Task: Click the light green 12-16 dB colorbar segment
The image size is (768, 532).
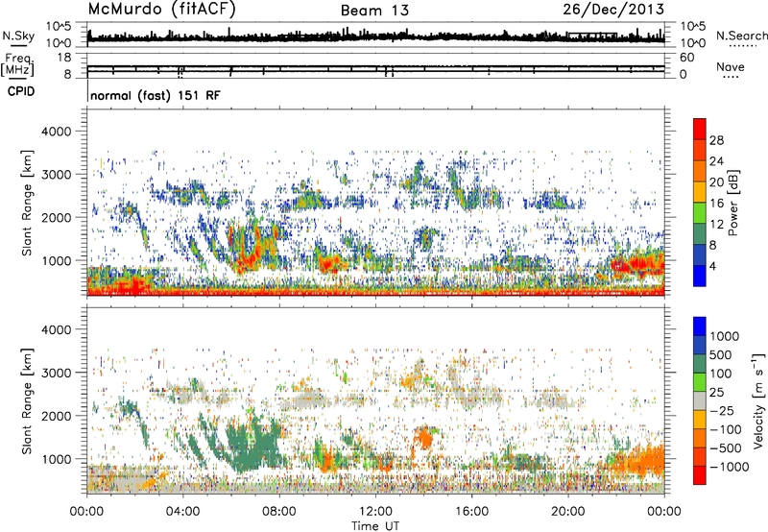Action: [700, 213]
